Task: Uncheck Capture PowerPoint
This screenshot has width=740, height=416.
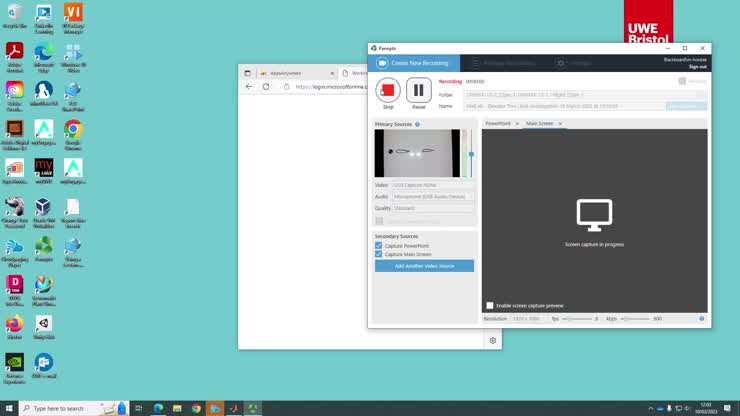Action: (x=378, y=246)
